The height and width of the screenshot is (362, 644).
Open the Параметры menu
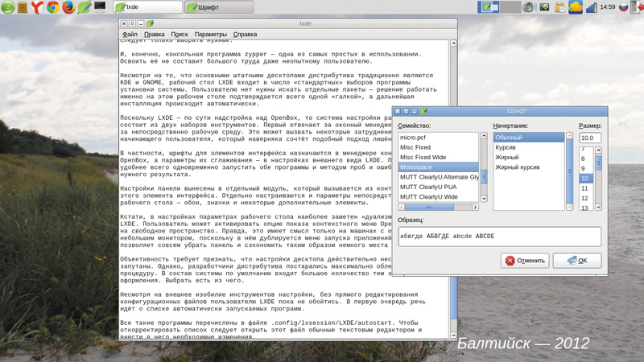210,34
